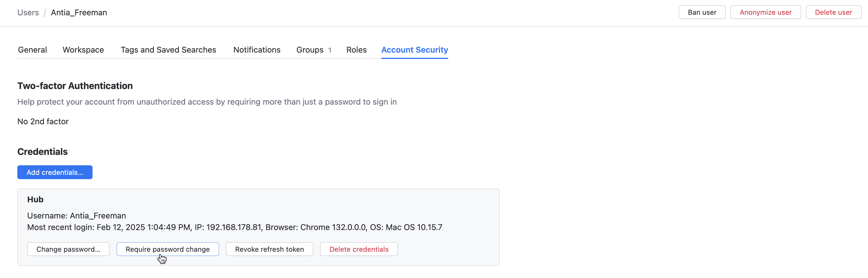868x278 pixels.
Task: Open the Users breadcrumb link
Action: [x=28, y=12]
